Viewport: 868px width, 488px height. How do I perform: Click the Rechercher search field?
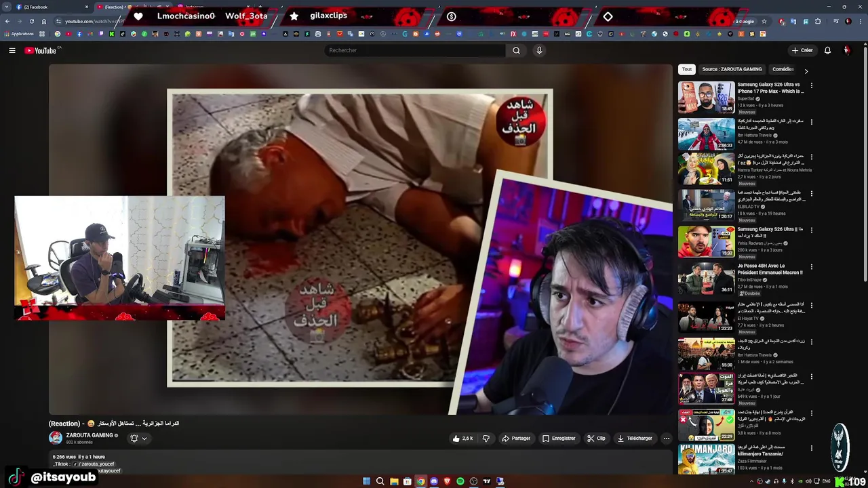[414, 50]
